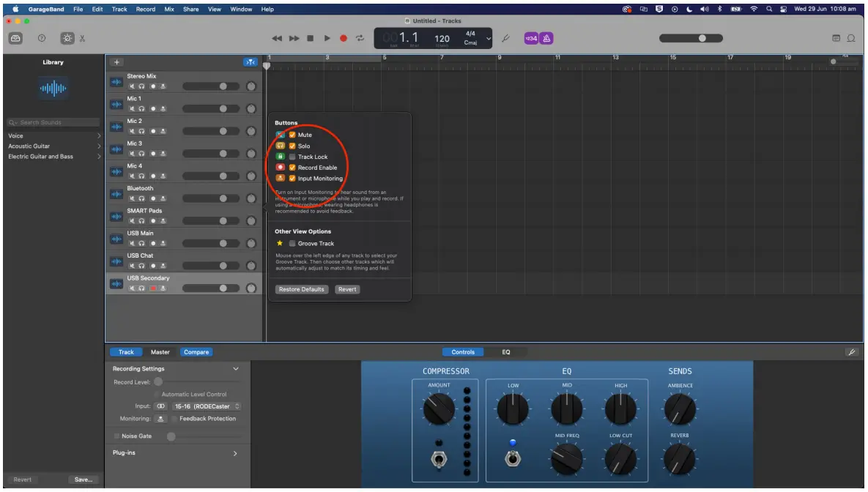The height and width of the screenshot is (492, 868).
Task: Click the Save... button
Action: pyautogui.click(x=84, y=480)
